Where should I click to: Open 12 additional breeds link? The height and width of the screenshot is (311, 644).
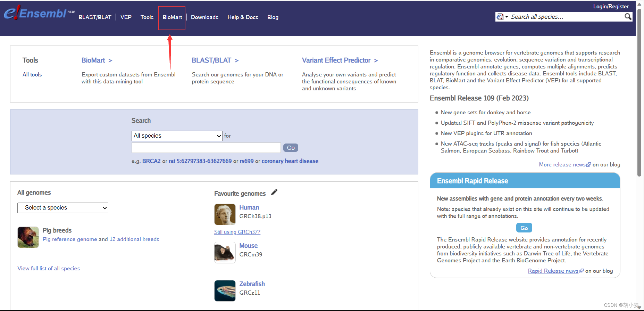point(134,239)
